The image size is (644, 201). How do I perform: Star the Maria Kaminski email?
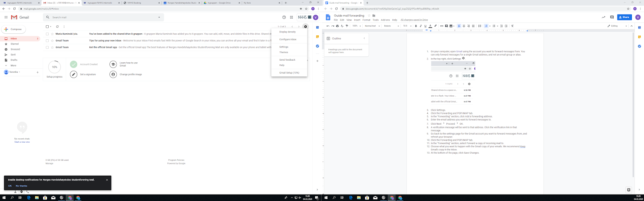[52, 34]
